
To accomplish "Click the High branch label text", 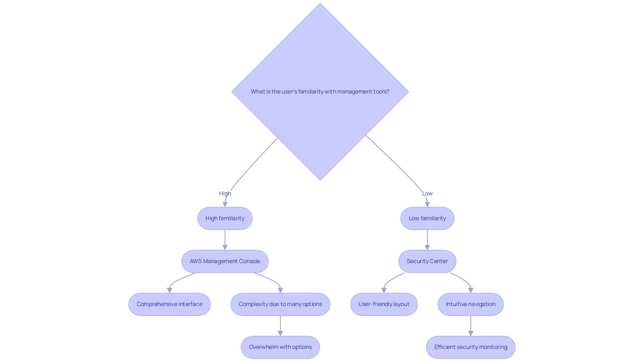I will [x=225, y=193].
